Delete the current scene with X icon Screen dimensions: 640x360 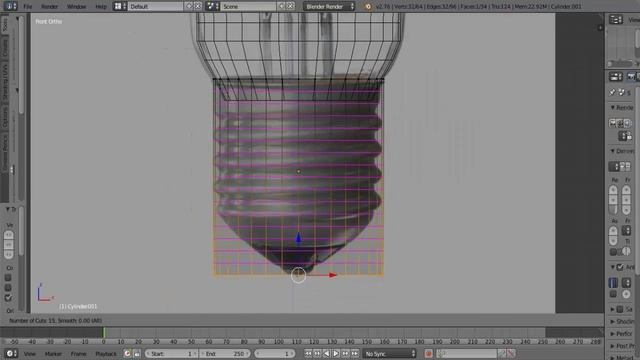(x=290, y=6)
